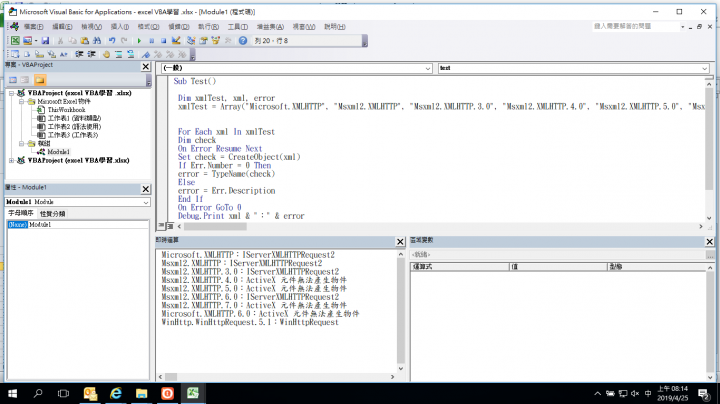
Task: Click the Break pause icon
Action: [151, 41]
